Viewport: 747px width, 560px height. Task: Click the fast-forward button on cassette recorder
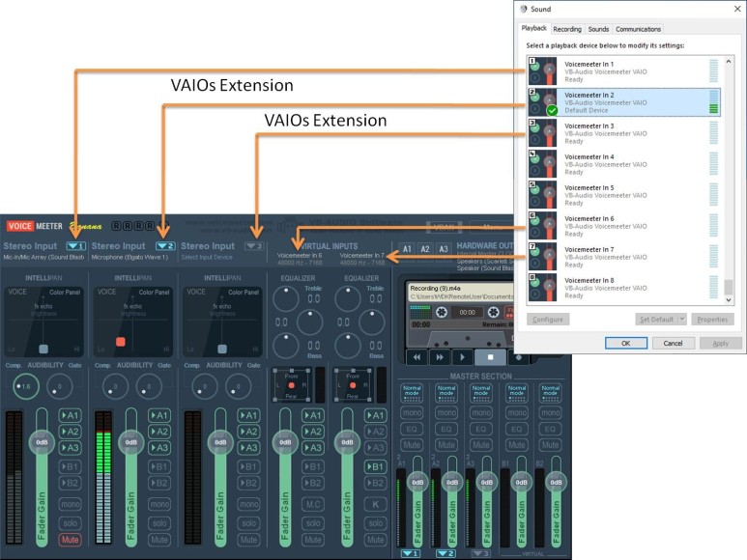click(x=440, y=357)
